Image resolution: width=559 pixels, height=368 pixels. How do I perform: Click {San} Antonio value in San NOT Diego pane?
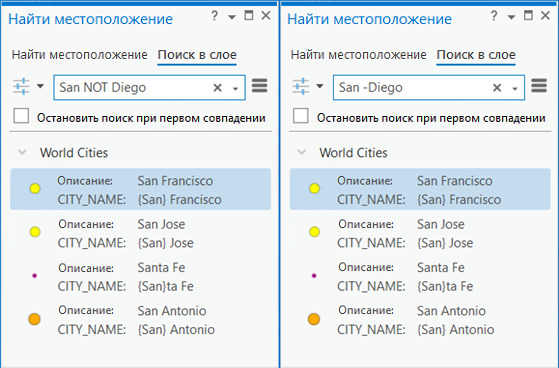[x=176, y=329]
